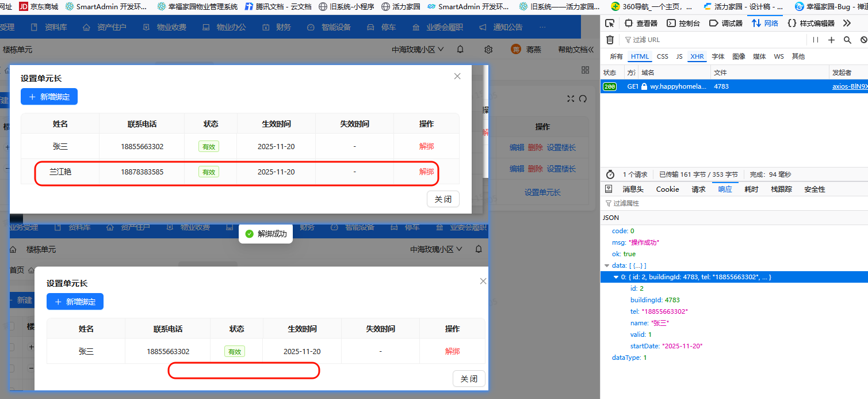Open network request search with magnifier icon

[x=847, y=40]
